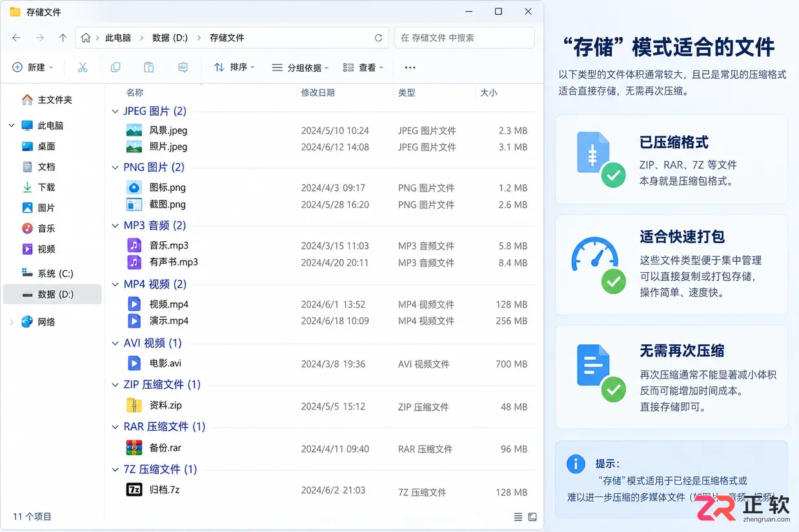Open 文档 in the sidebar
Screen dimensions: 799x532
pyautogui.click(x=39, y=167)
